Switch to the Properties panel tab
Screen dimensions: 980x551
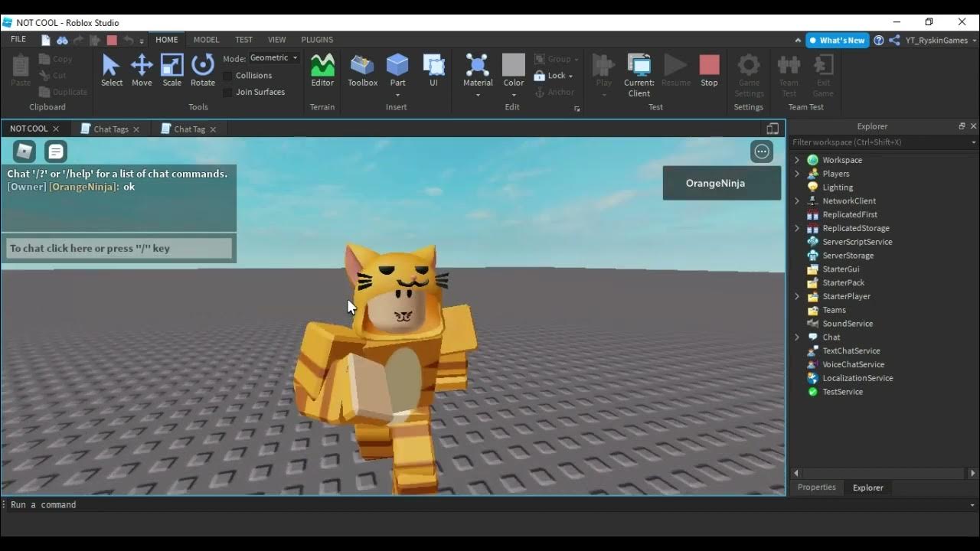(817, 487)
